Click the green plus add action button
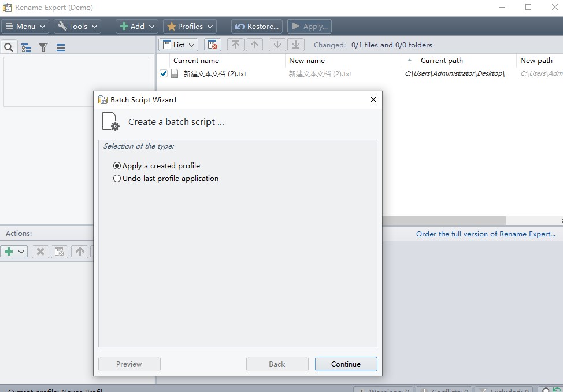This screenshot has height=392, width=563. [9, 252]
